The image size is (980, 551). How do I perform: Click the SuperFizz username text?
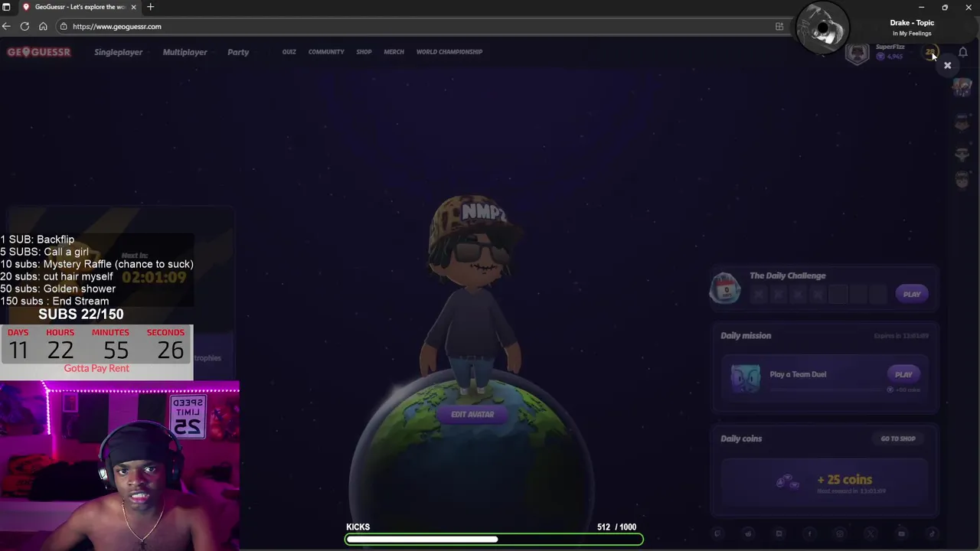(890, 47)
